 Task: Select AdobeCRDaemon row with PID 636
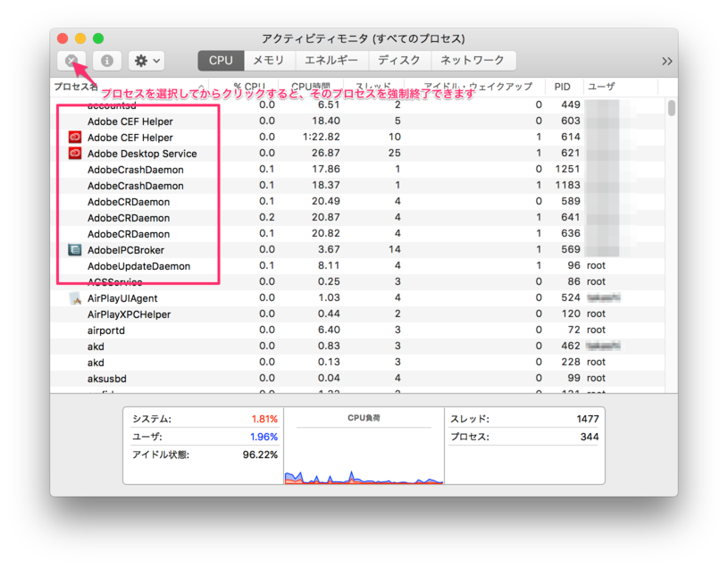pyautogui.click(x=357, y=234)
